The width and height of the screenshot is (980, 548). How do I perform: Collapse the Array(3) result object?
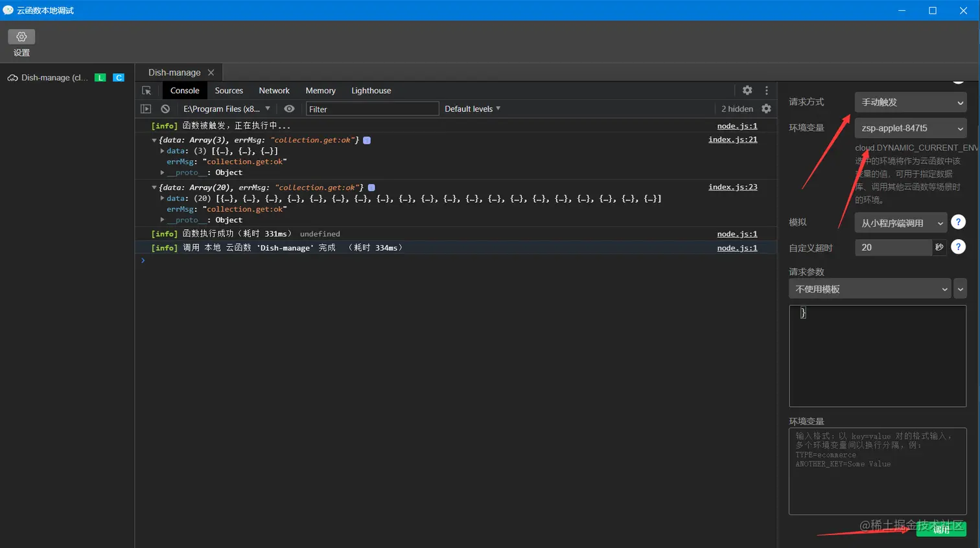point(154,140)
